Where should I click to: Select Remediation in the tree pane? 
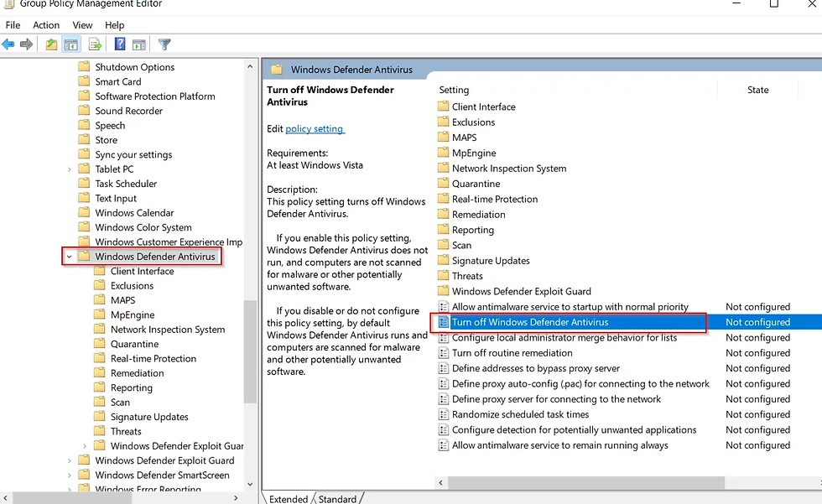click(x=137, y=373)
